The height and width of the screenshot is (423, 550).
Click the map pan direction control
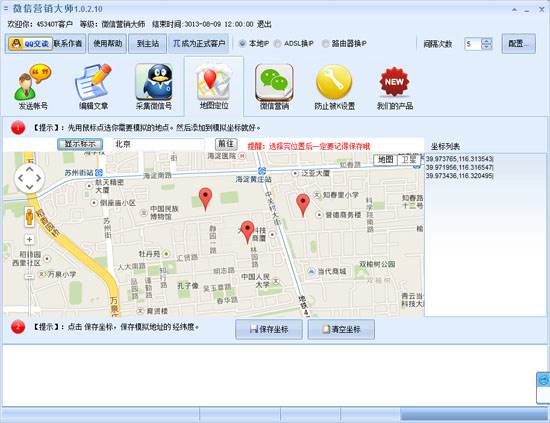tap(29, 178)
